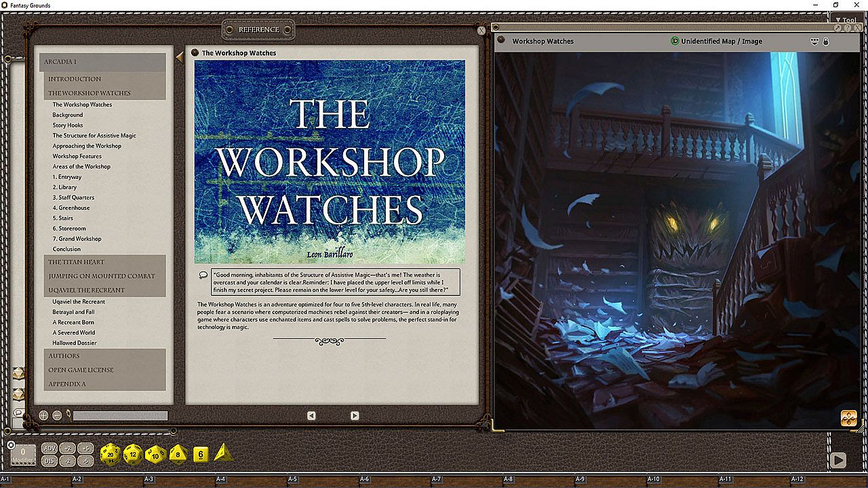The height and width of the screenshot is (488, 868).
Task: Toggle the ADV advantage button
Action: (x=50, y=449)
